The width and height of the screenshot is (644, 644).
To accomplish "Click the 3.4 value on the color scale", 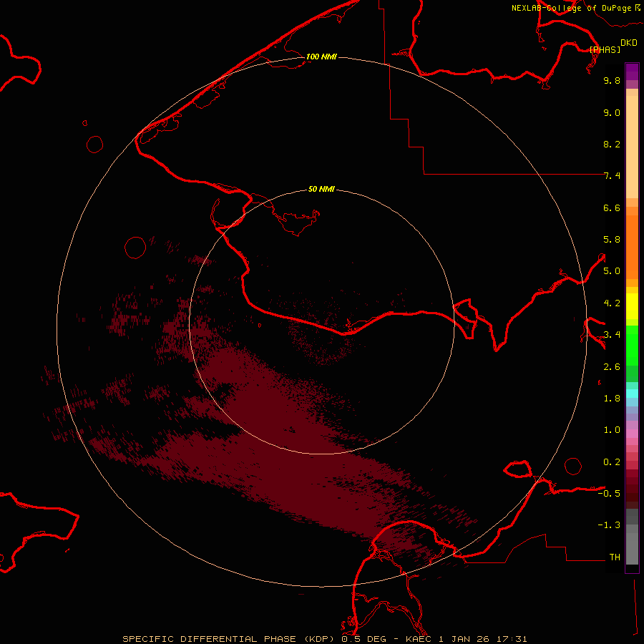I will click(612, 335).
